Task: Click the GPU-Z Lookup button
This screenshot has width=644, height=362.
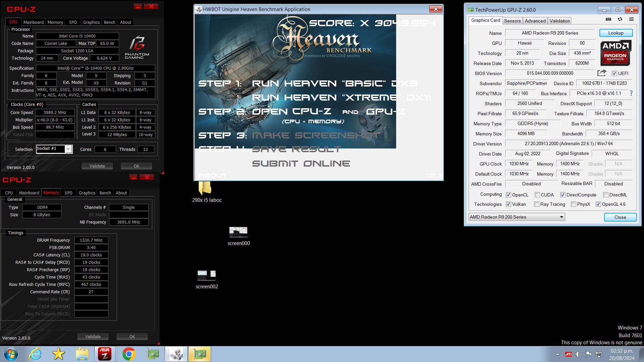Action: (616, 33)
